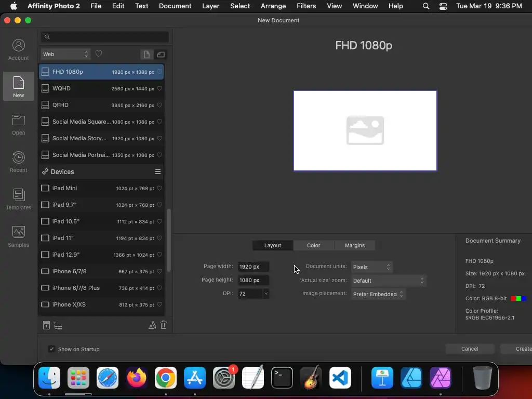Click the Cancel button

[470, 349]
